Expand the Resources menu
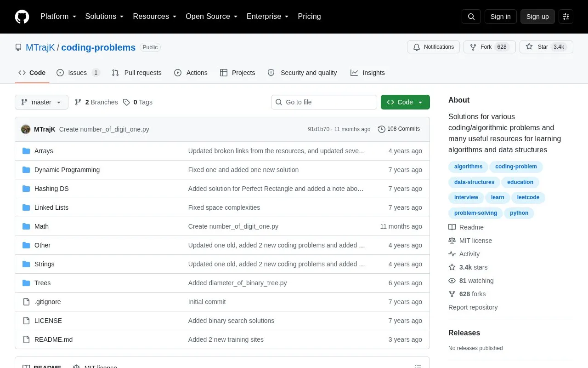The image size is (588, 368). pyautogui.click(x=155, y=17)
